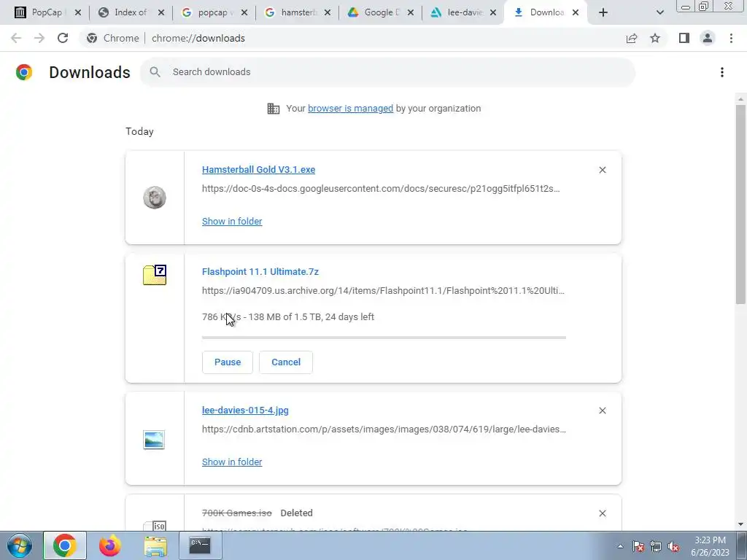Click the network tray icon
This screenshot has height=560, width=747.
coord(656,546)
